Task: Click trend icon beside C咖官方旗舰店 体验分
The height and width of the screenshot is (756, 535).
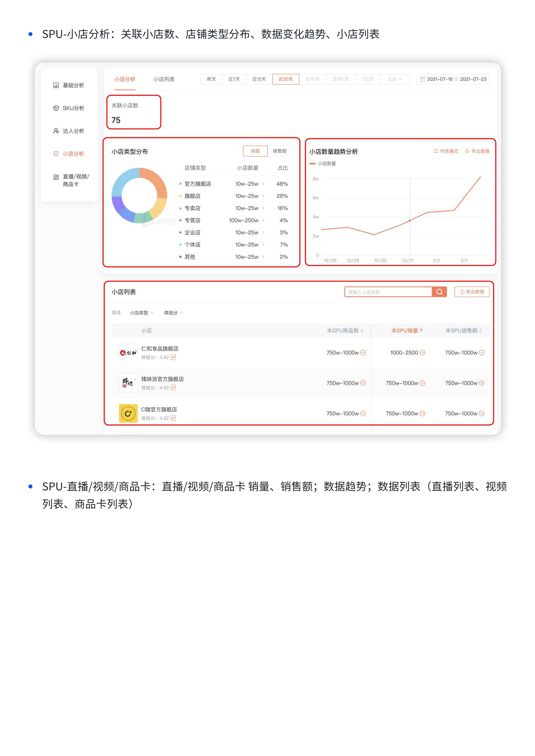Action: (x=173, y=418)
